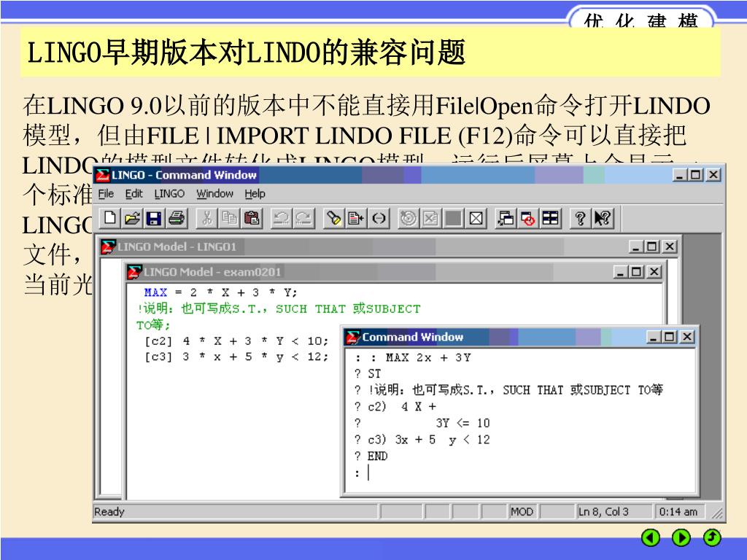Click the Match Parenthesis icon
747x560 pixels.
tap(379, 219)
